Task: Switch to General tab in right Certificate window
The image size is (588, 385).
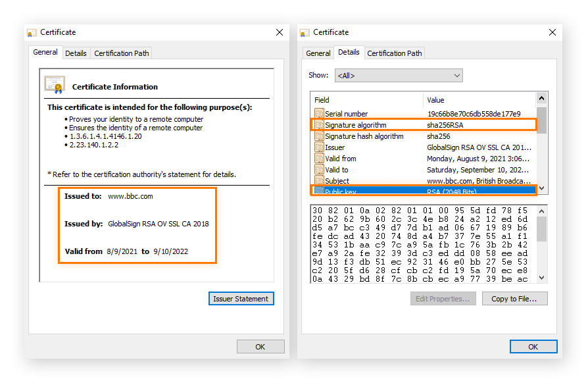Action: click(x=318, y=53)
